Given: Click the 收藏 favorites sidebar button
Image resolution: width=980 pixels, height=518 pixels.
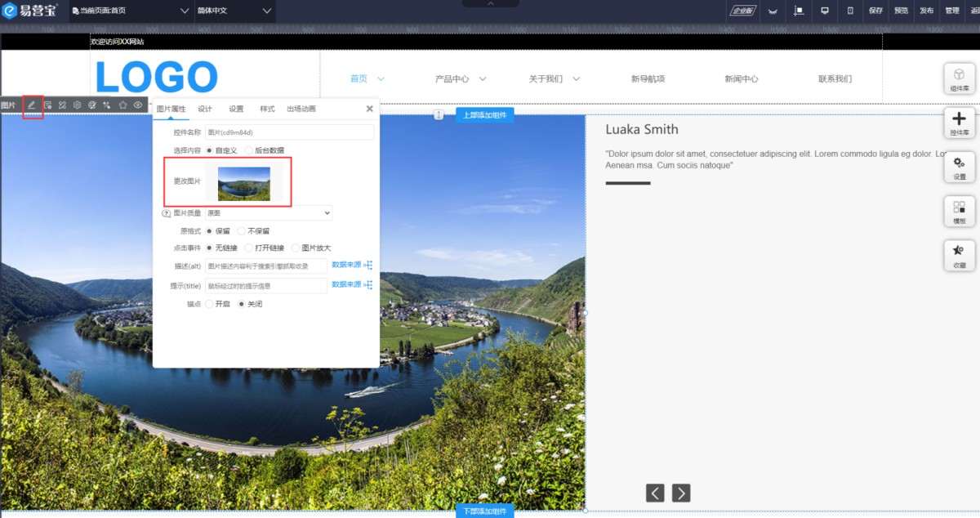Looking at the screenshot, I should [959, 256].
